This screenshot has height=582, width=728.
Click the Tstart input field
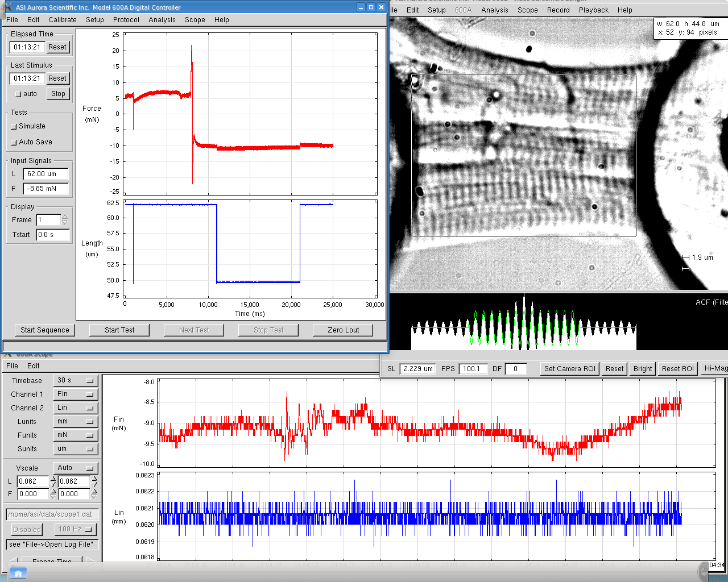(x=52, y=235)
